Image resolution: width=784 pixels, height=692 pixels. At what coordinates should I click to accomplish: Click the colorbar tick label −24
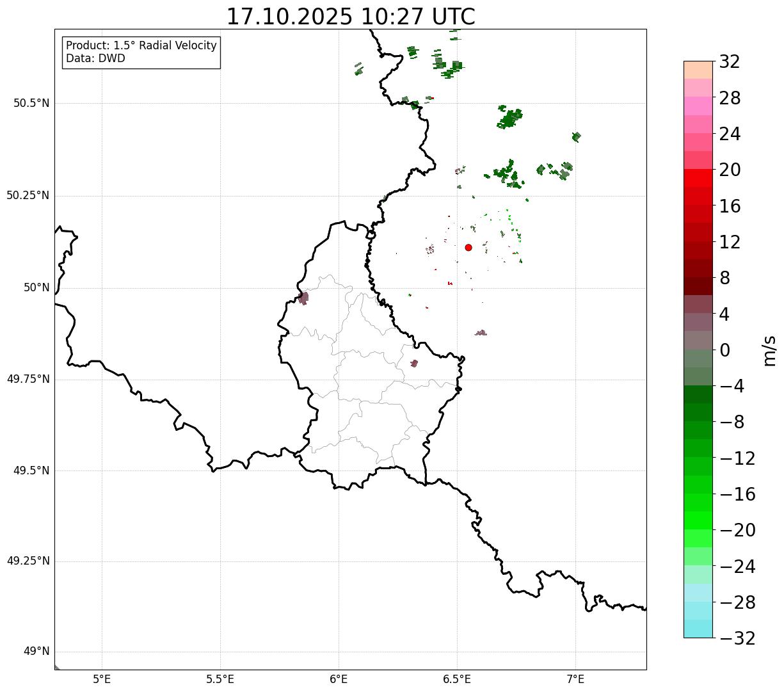pyautogui.click(x=737, y=567)
